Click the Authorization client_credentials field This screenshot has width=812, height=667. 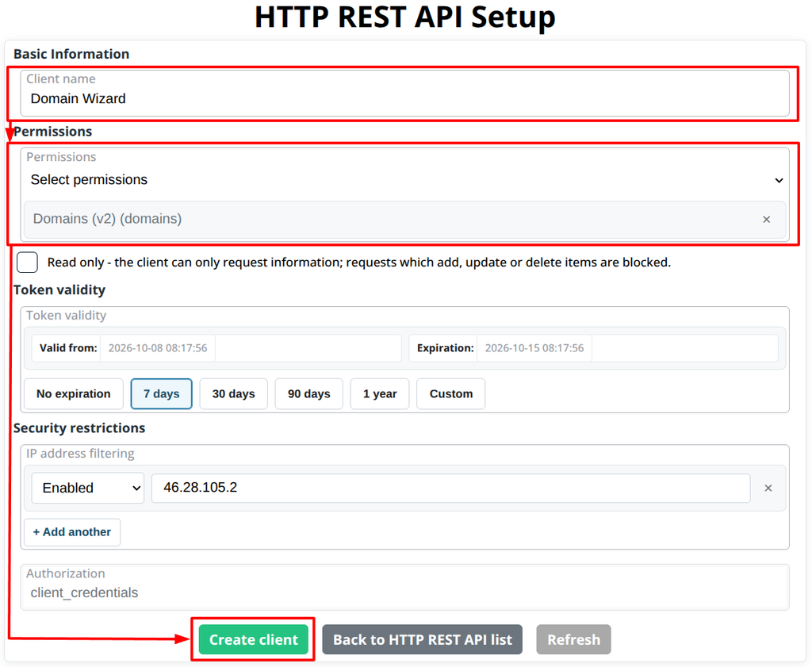point(404,587)
